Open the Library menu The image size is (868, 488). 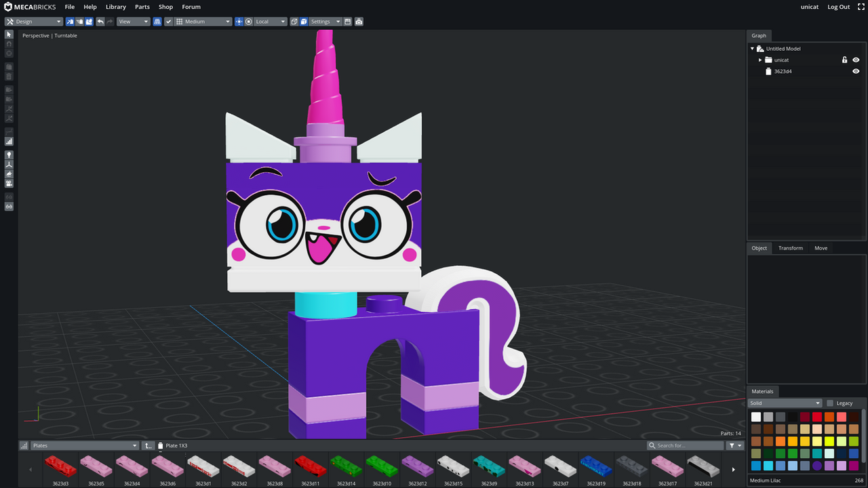tap(116, 7)
